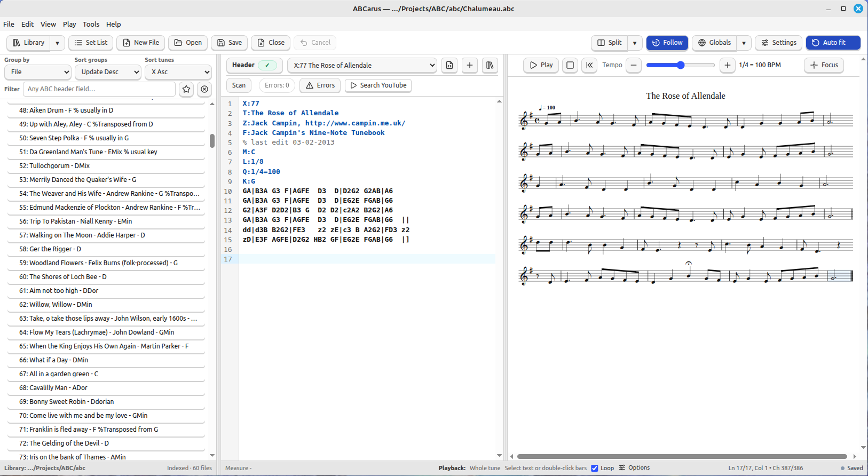The image size is (868, 476).
Task: Open the Tools menu
Action: click(91, 24)
